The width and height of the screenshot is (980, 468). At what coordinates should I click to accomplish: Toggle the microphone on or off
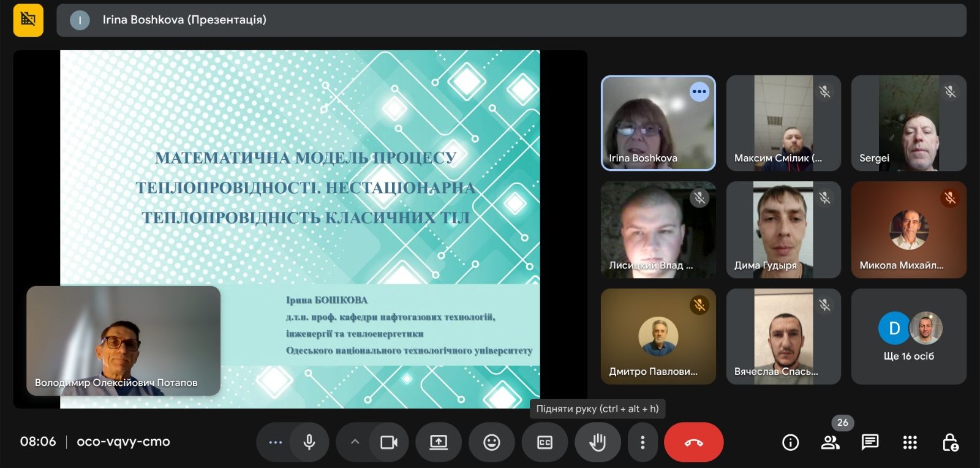309,442
